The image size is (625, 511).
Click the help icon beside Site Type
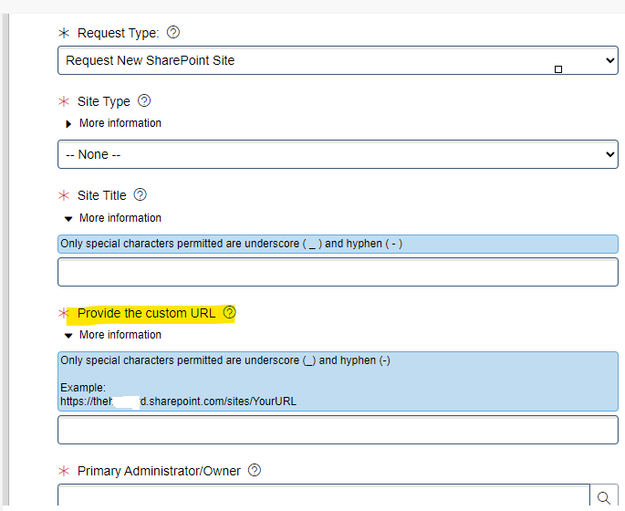tap(144, 101)
